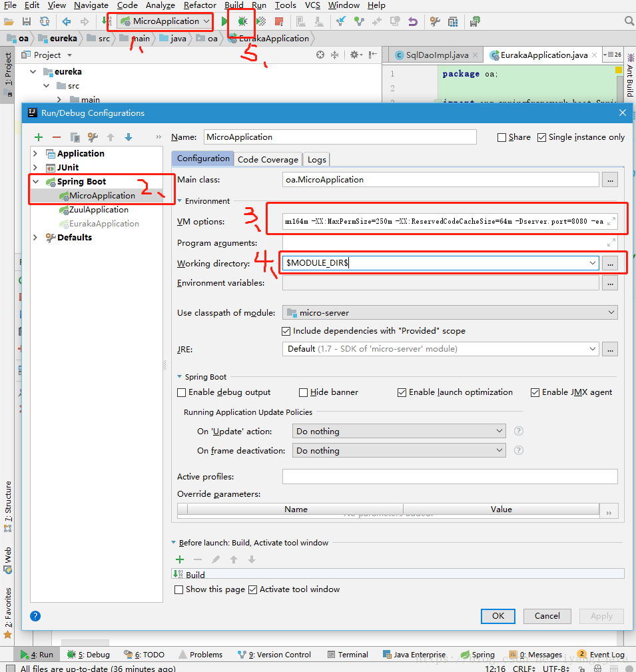Toggle Enable launch optimization checkbox

[402, 392]
